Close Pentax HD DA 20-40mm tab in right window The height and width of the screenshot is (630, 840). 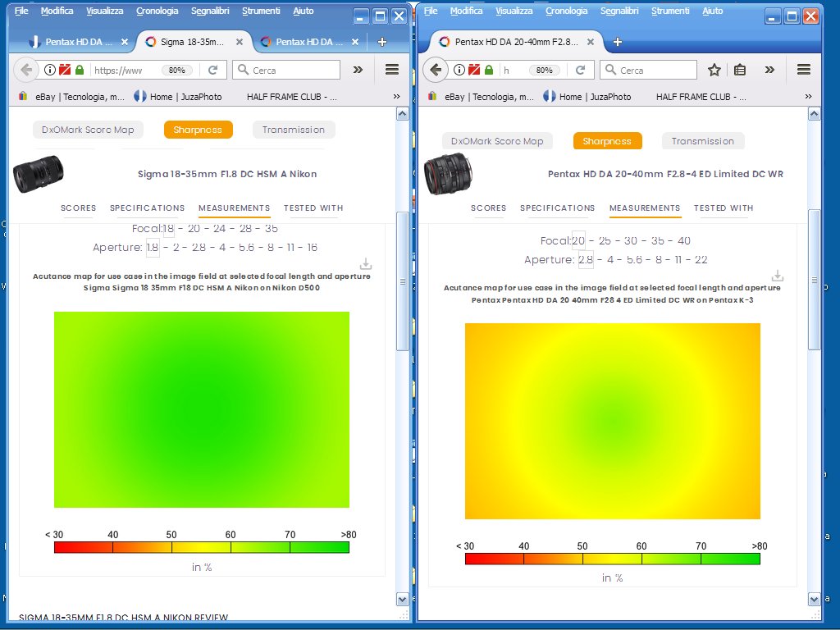click(591, 42)
